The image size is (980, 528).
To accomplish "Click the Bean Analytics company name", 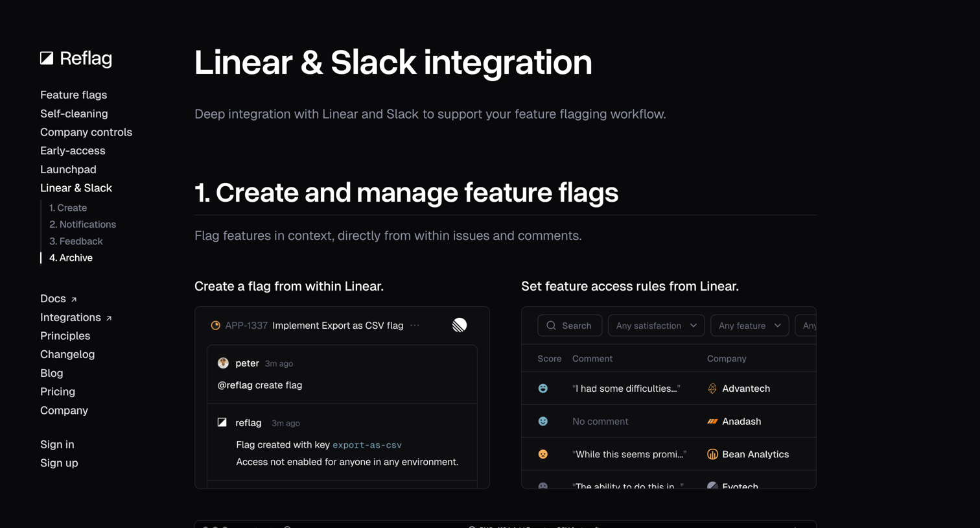I will tap(756, 455).
